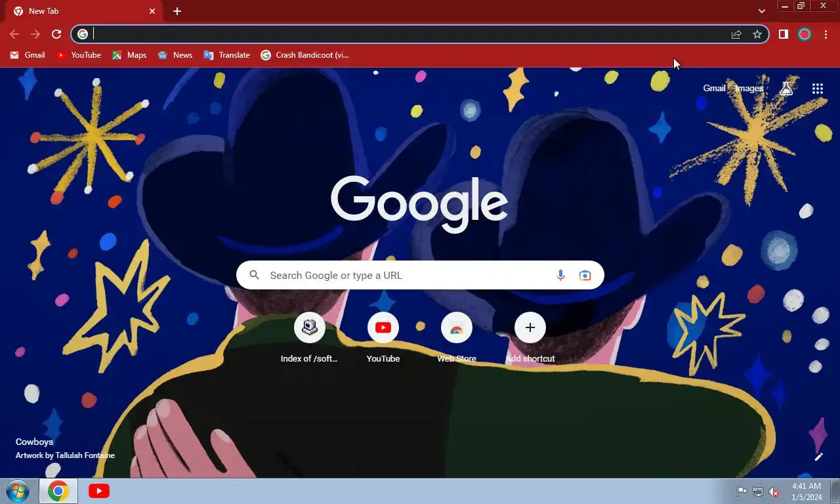The width and height of the screenshot is (840, 504).
Task: Open the Crash Bandicoot bookmark
Action: pos(305,55)
